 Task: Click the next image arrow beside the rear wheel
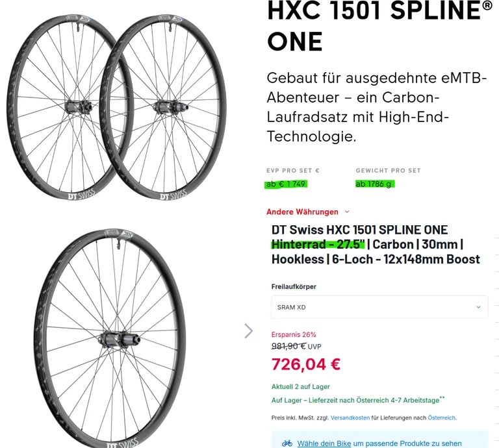(249, 331)
